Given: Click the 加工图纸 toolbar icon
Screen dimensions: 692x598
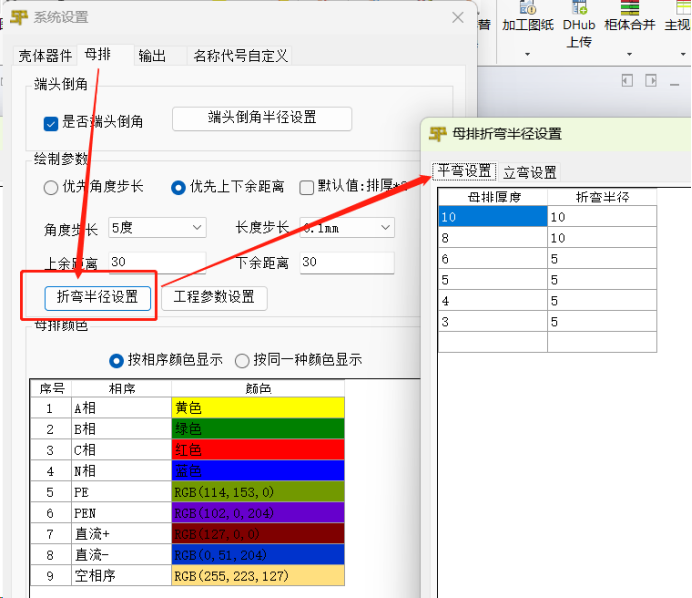Looking at the screenshot, I should tap(528, 8).
